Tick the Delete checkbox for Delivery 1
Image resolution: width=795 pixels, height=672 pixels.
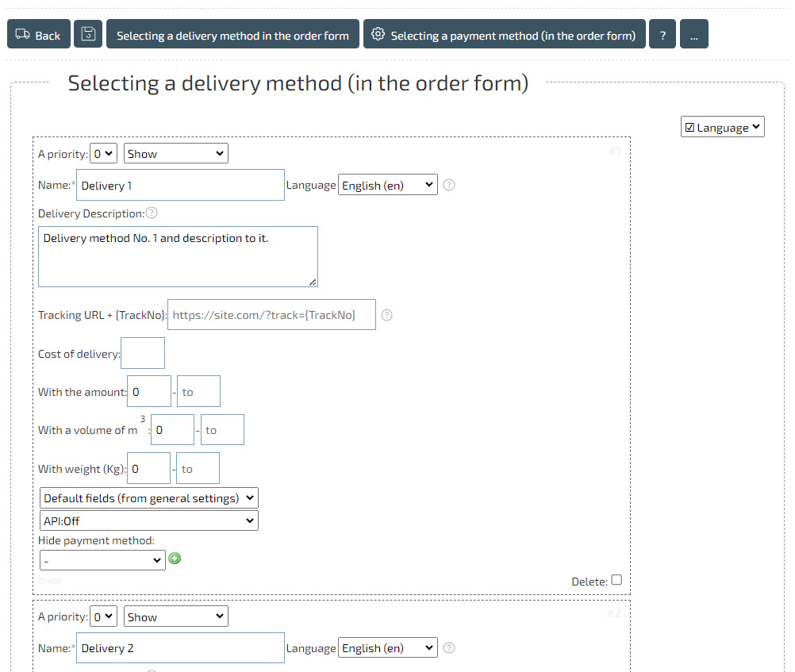(x=616, y=580)
